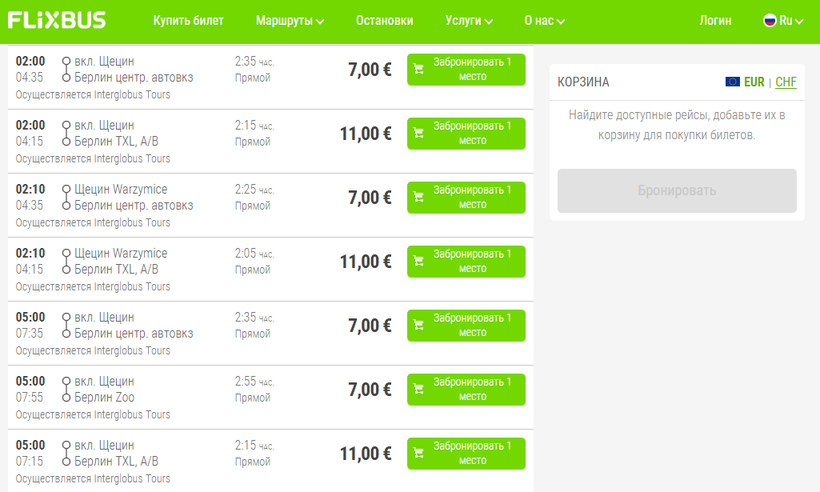Image resolution: width=820 pixels, height=492 pixels.
Task: Expand the О нас dropdown
Action: 544,21
